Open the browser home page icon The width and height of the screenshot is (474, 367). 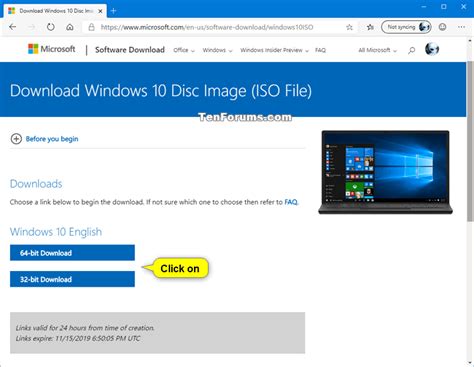click(x=70, y=27)
